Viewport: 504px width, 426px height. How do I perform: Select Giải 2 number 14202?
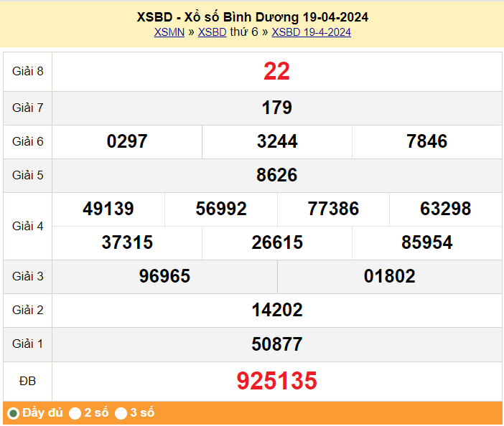pyautogui.click(x=276, y=310)
